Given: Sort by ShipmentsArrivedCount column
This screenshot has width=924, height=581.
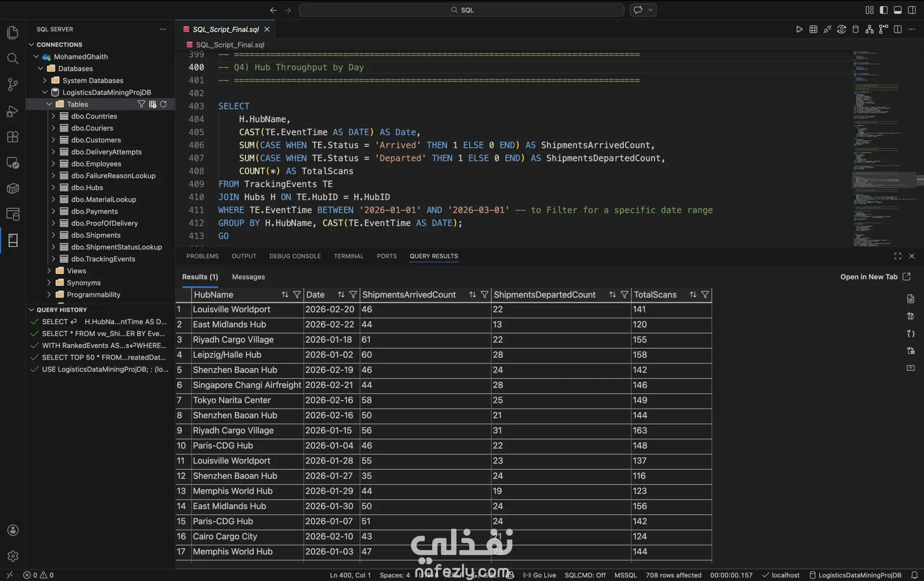Looking at the screenshot, I should (473, 295).
